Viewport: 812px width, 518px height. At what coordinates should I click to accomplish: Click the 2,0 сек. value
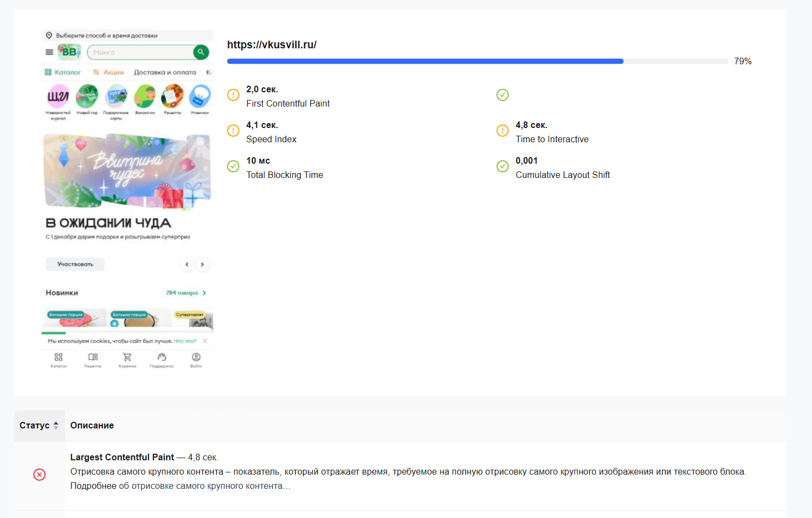(262, 90)
